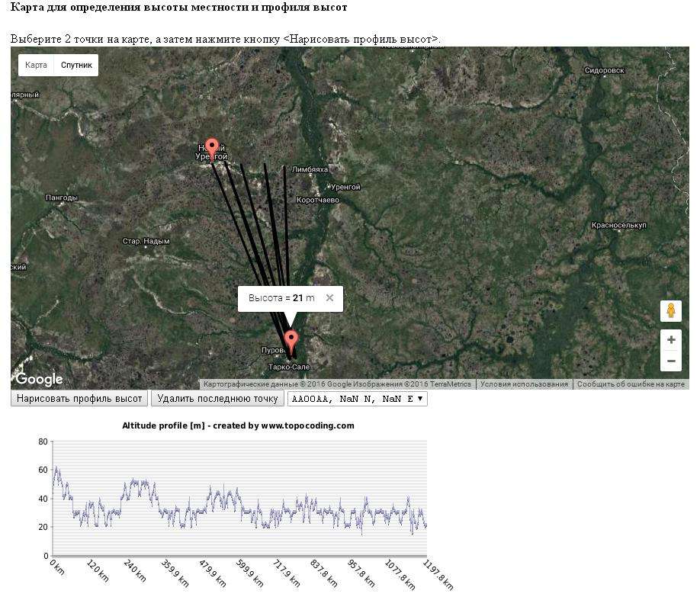Image resolution: width=700 pixels, height=610 pixels.
Task: Click the Красноселькуп label on the map
Action: click(x=618, y=226)
